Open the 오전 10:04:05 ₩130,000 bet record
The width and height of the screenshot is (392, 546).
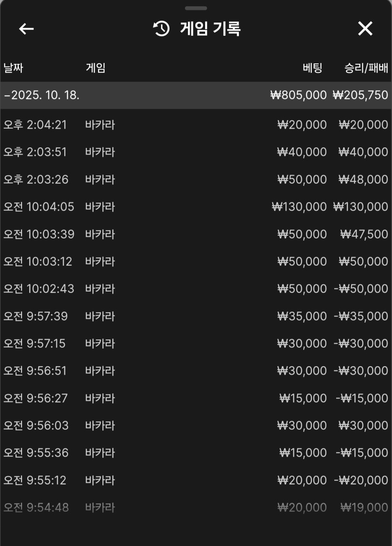point(196,207)
